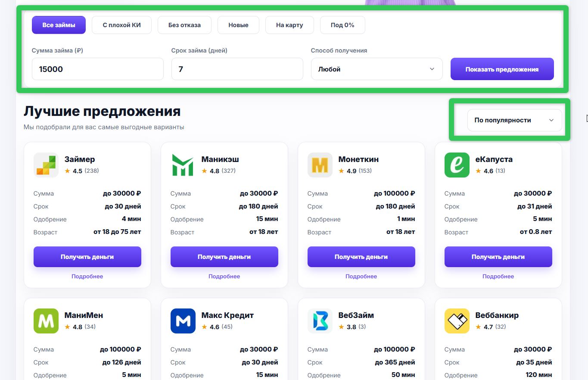Click the '(153)' review count for Монеткин
The height and width of the screenshot is (380, 588).
click(365, 171)
